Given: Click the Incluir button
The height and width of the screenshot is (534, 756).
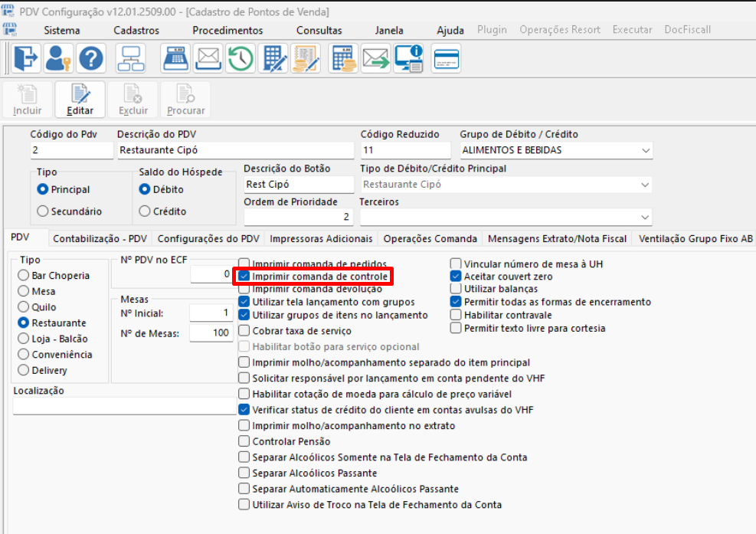Looking at the screenshot, I should 28,100.
